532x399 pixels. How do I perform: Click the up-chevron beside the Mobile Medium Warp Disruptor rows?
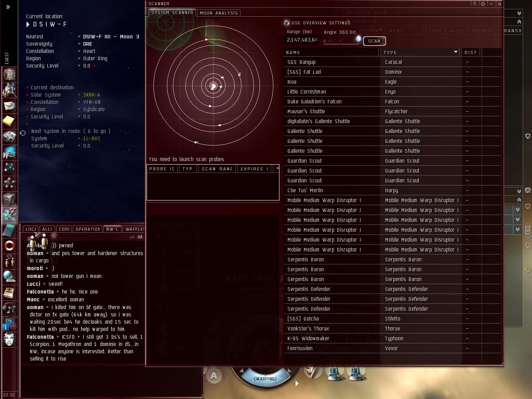519,200
